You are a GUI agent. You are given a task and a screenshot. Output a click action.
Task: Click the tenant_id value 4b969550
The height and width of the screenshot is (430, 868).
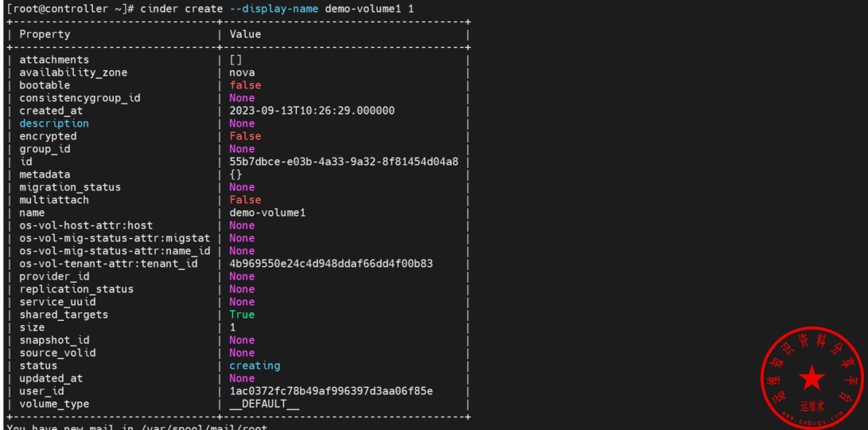[x=331, y=264]
